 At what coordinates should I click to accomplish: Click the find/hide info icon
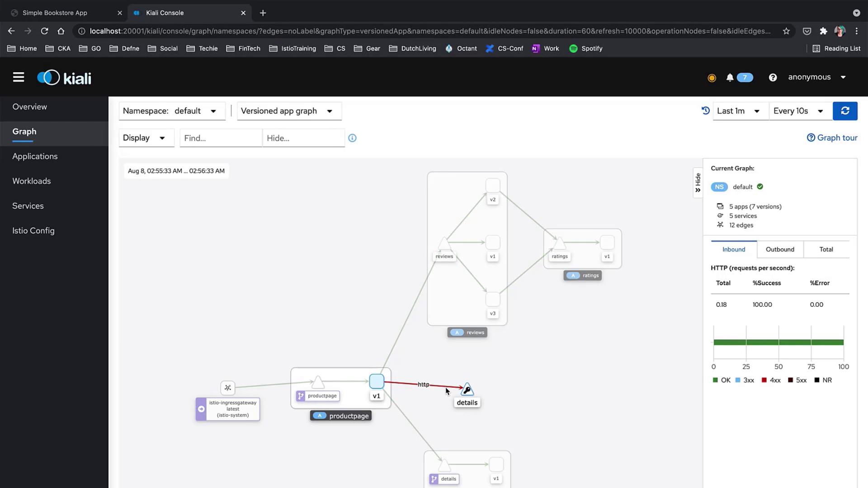(x=352, y=138)
